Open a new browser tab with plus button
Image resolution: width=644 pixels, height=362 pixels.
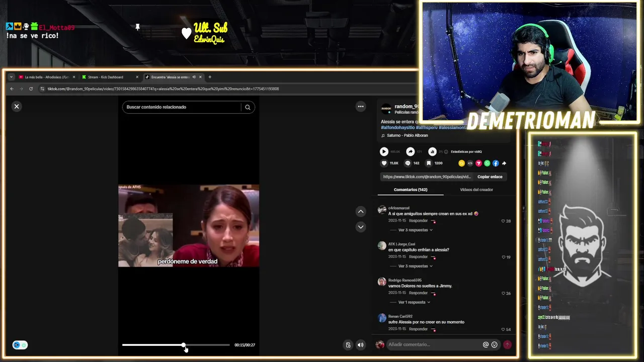tap(210, 77)
